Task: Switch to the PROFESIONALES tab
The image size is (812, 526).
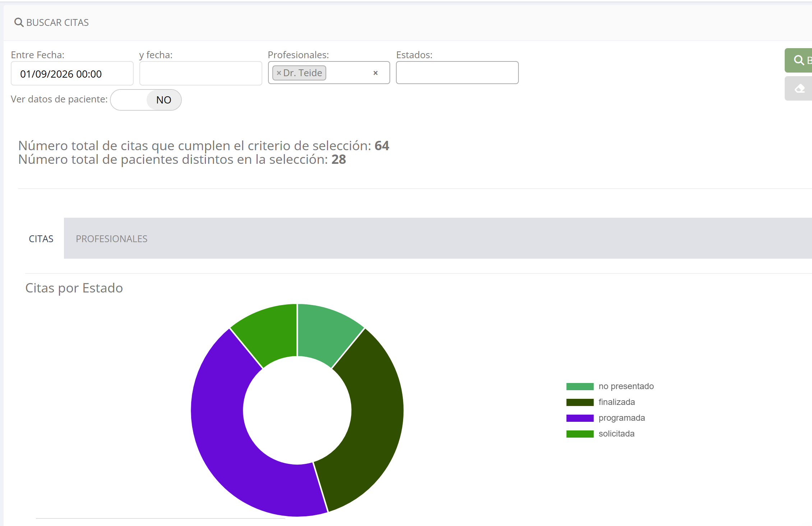Action: (x=111, y=239)
